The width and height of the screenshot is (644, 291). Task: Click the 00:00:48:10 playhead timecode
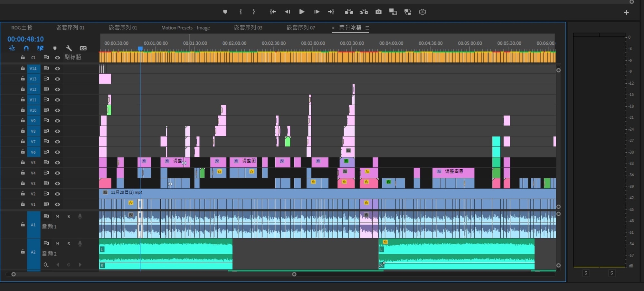click(x=25, y=39)
